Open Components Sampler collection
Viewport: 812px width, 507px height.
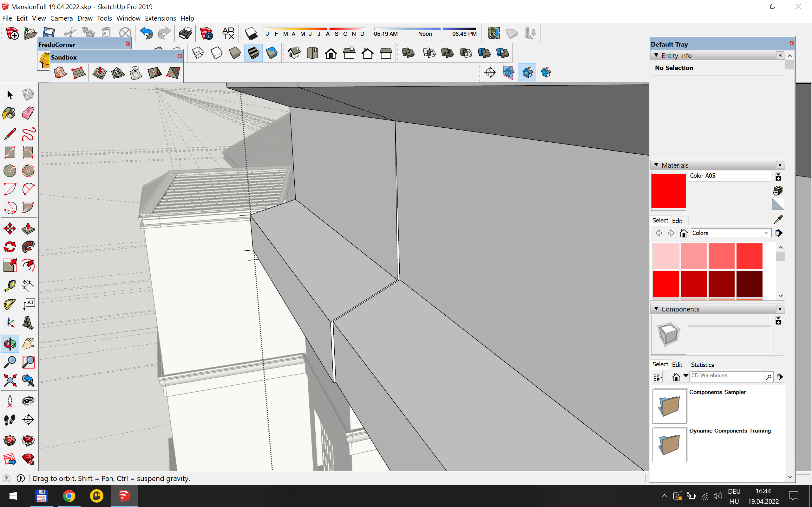tap(669, 405)
